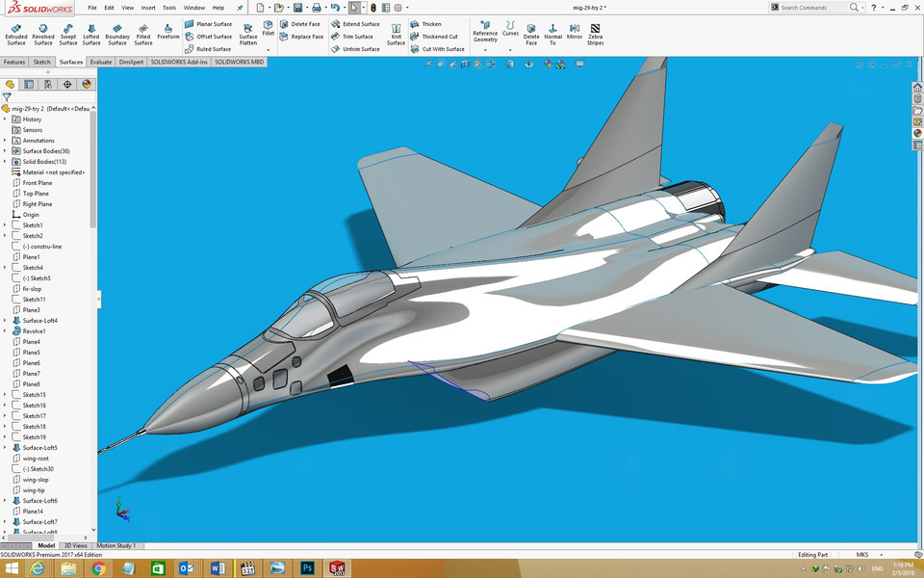Viewport: 924px width, 578px height.
Task: Open the ConfigurationManager panel tab
Action: click(48, 84)
